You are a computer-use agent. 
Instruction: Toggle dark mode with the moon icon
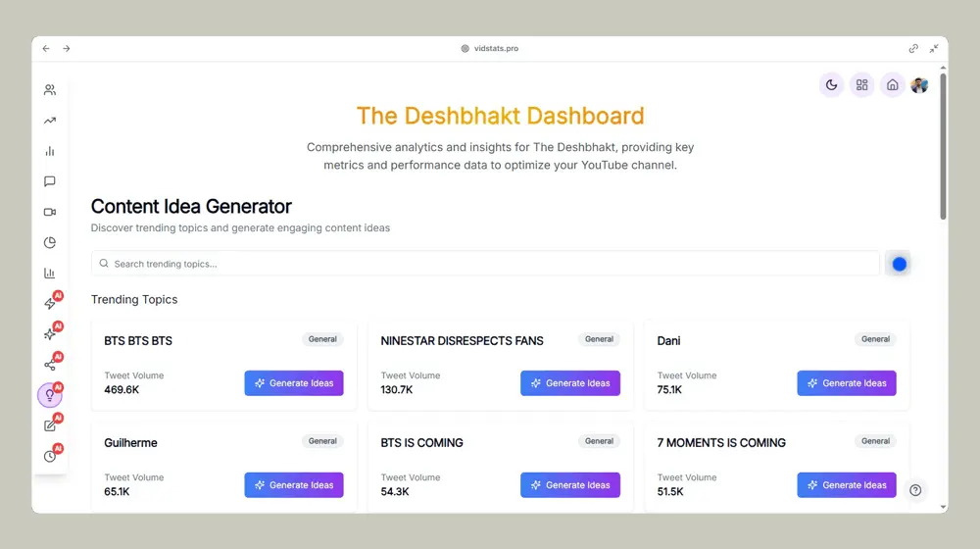tap(831, 85)
